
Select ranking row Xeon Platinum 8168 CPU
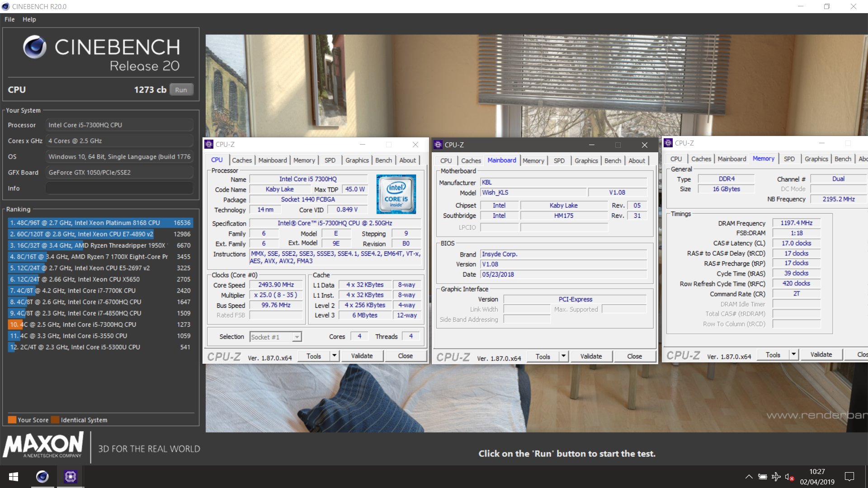pyautogui.click(x=100, y=223)
